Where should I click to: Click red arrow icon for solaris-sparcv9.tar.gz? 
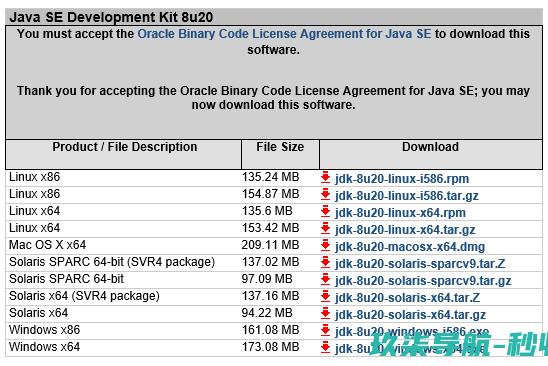(x=325, y=279)
